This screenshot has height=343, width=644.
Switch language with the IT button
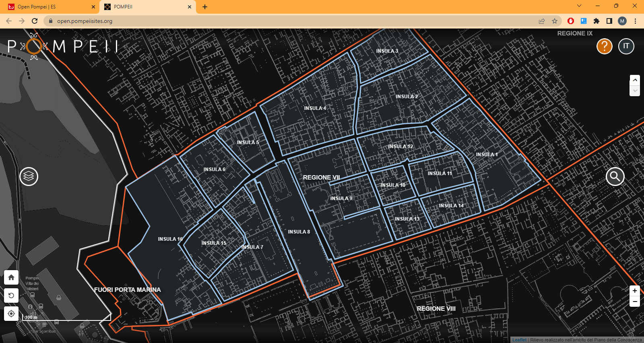(x=626, y=46)
